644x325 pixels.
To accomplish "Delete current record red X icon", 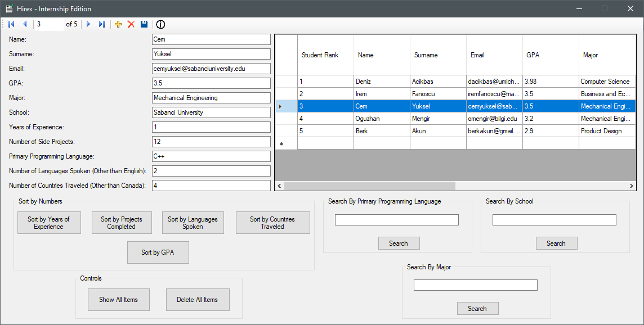I will point(131,24).
